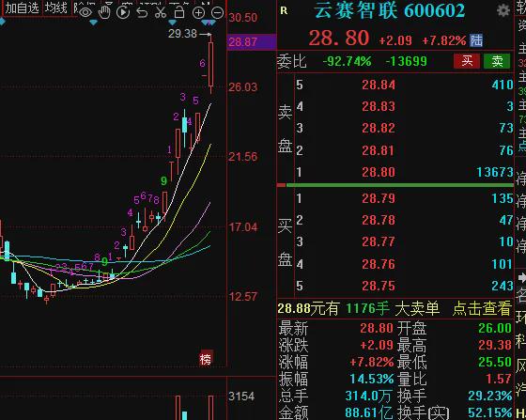Click the 点击查看 link
Image resolution: width=526 pixels, height=420 pixels.
[x=482, y=308]
